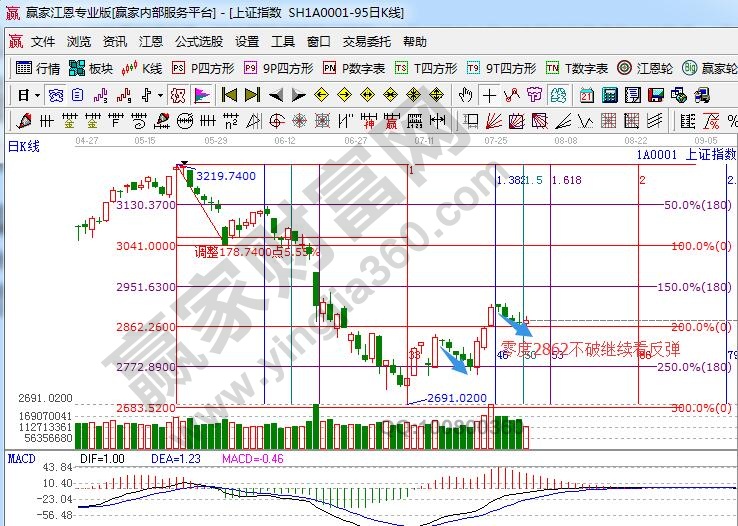Screen dimensions: 738x526
Task: Open the T四方形 tool
Action: click(426, 68)
